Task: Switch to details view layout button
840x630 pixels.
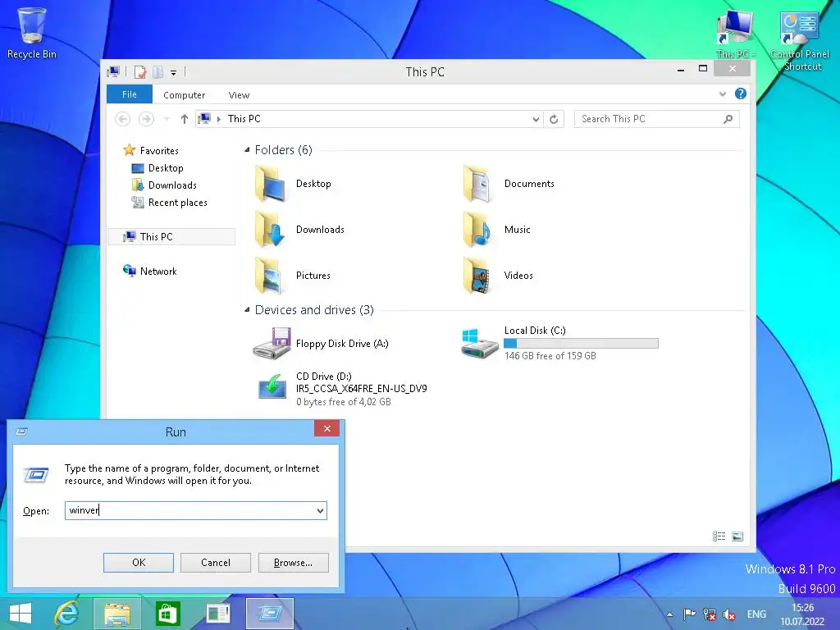Action: (x=719, y=536)
